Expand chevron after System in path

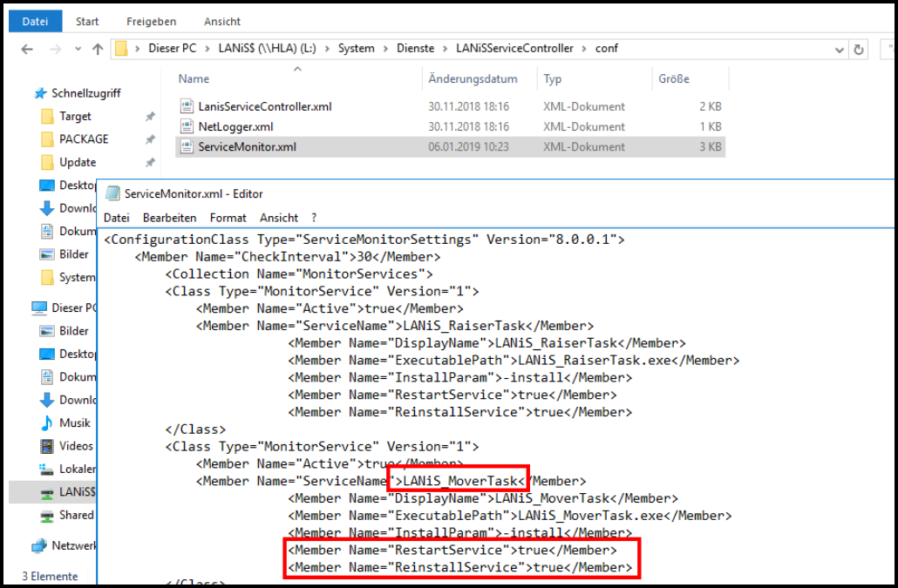pos(385,49)
